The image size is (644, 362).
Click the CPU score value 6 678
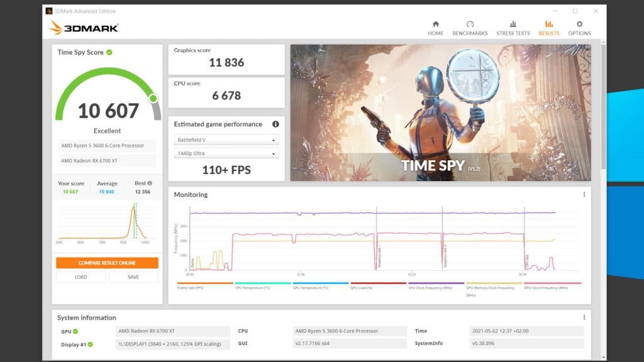tap(226, 96)
